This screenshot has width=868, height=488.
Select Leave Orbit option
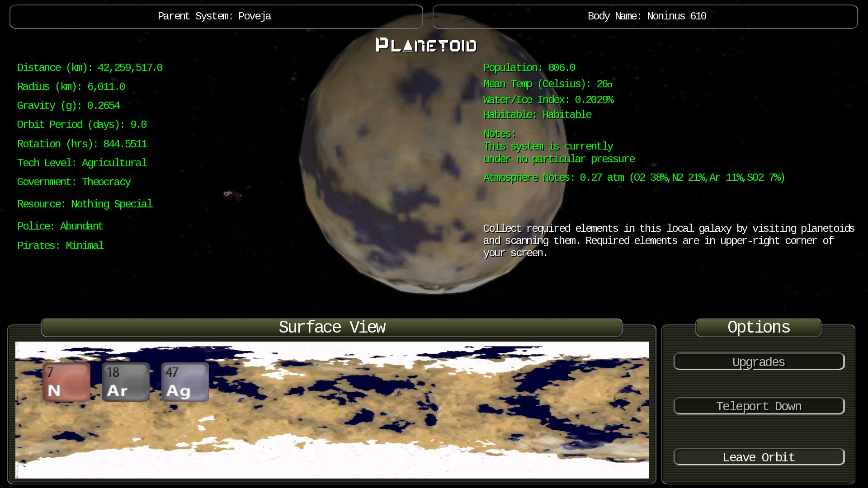[x=758, y=457]
